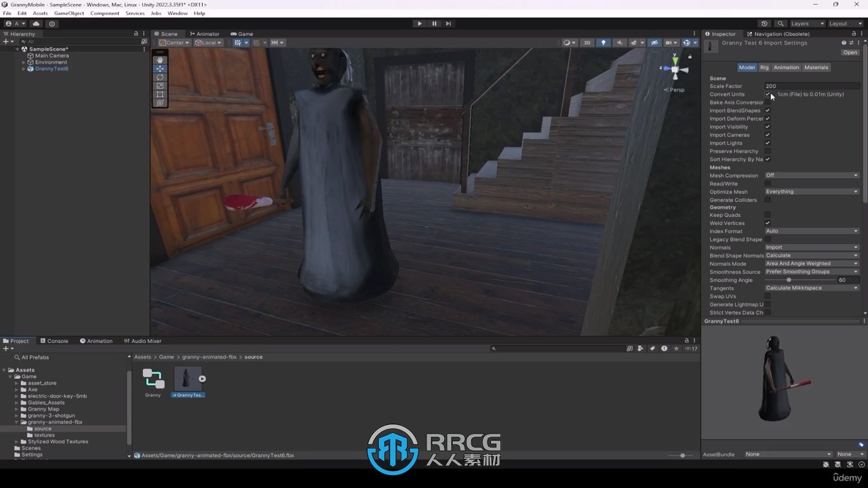Image resolution: width=868 pixels, height=488 pixels.
Task: Open the undo history icon
Action: 764,24
